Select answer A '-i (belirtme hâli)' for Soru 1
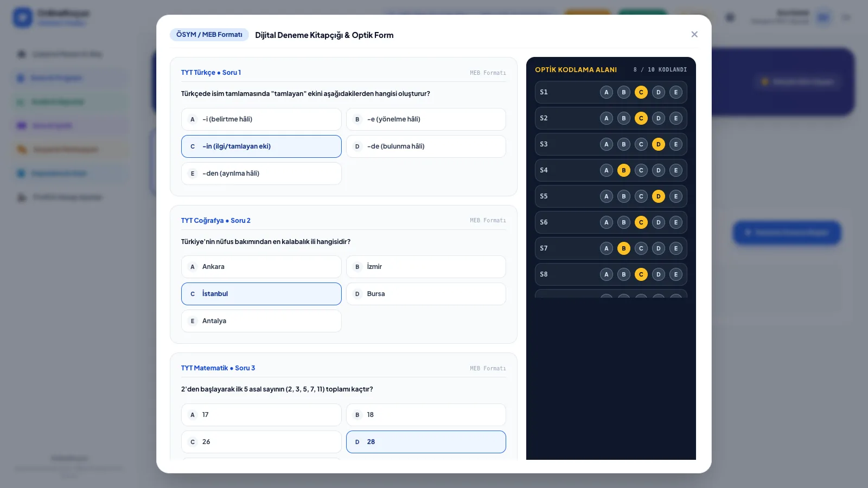The height and width of the screenshot is (488, 868). click(x=261, y=119)
